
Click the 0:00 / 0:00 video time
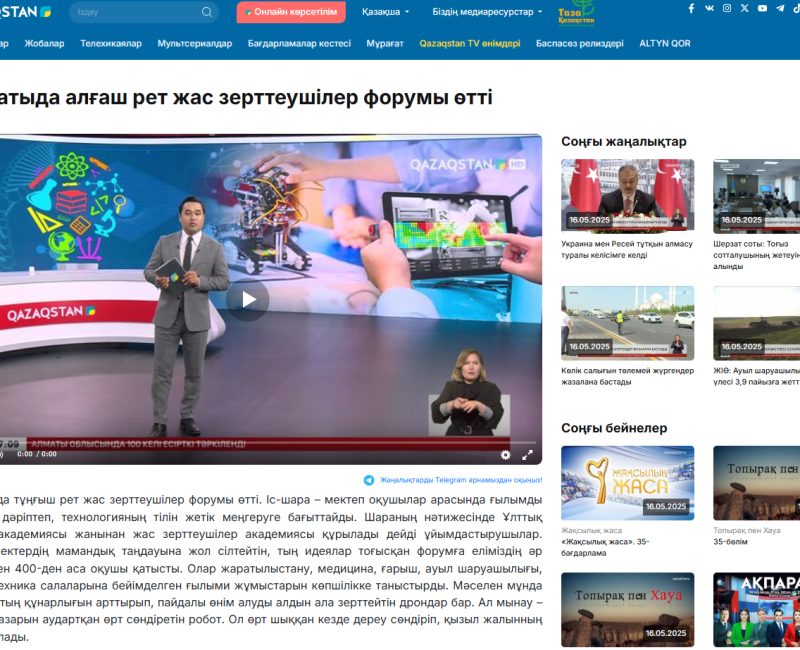point(37,454)
